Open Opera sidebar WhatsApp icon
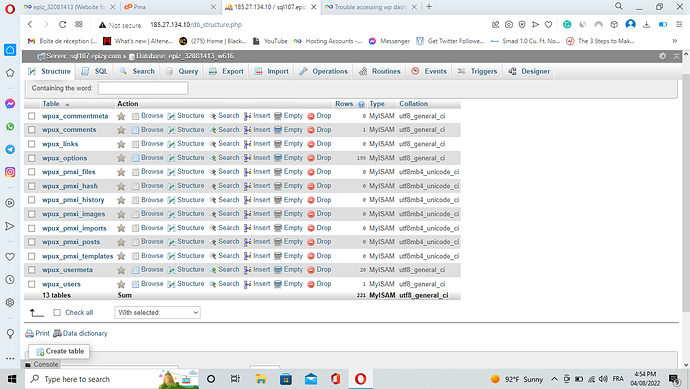This screenshot has width=690, height=389. point(10,127)
